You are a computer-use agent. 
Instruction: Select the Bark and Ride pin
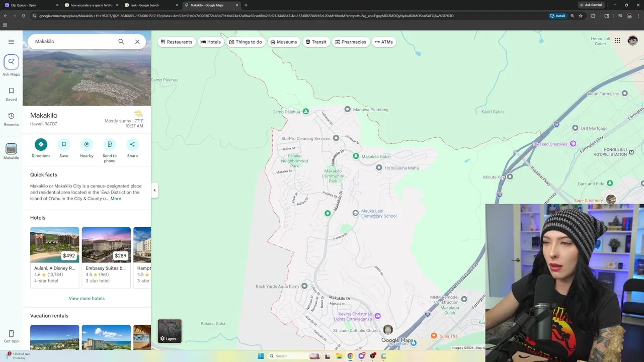tap(610, 183)
